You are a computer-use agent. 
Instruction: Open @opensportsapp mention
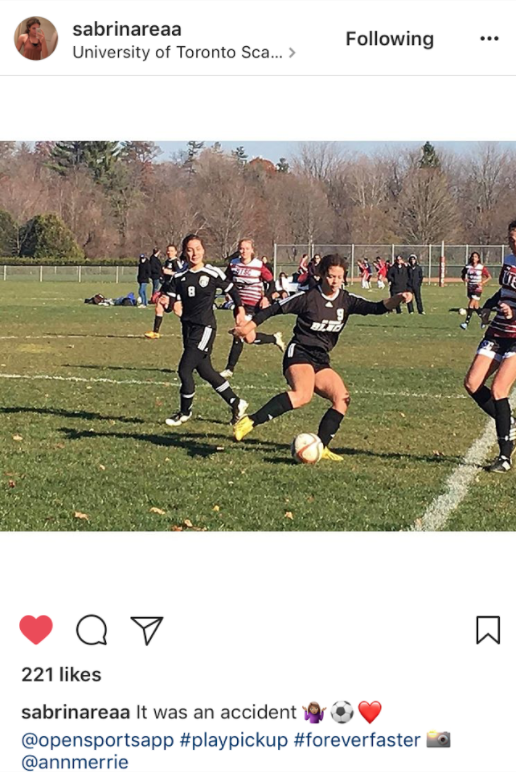97,740
